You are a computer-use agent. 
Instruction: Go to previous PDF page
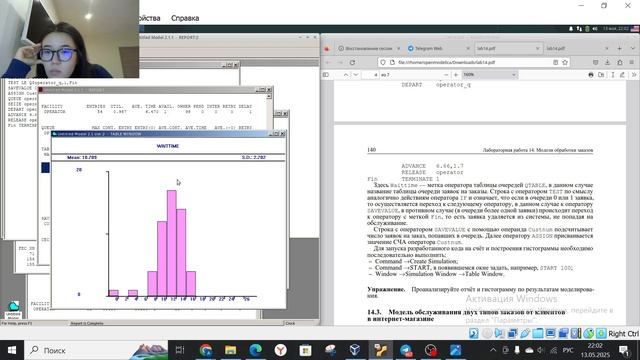[346, 75]
